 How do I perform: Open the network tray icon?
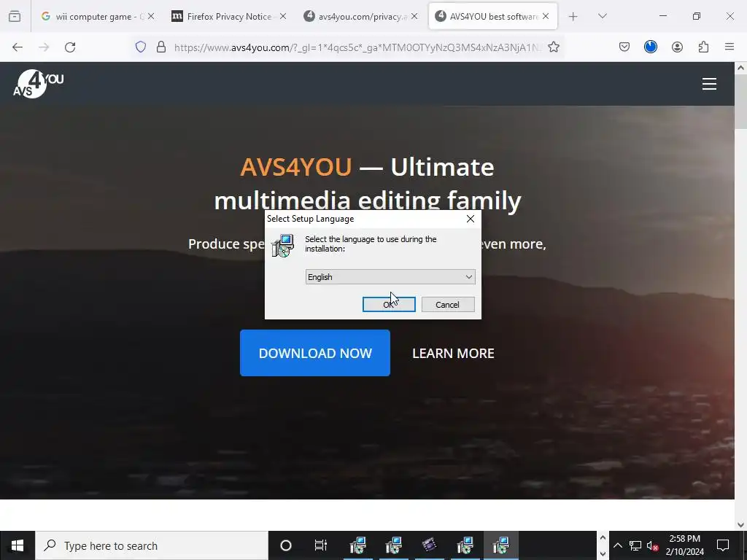coord(635,545)
